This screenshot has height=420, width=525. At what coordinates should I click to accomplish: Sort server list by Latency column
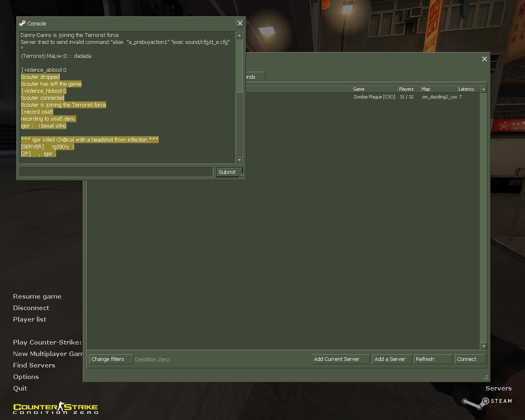pos(468,89)
